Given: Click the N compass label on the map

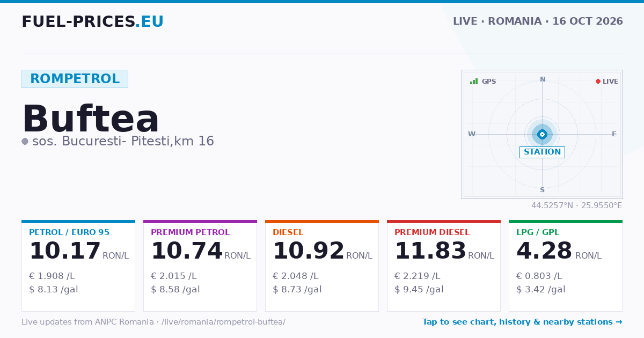Looking at the screenshot, I should (543, 79).
